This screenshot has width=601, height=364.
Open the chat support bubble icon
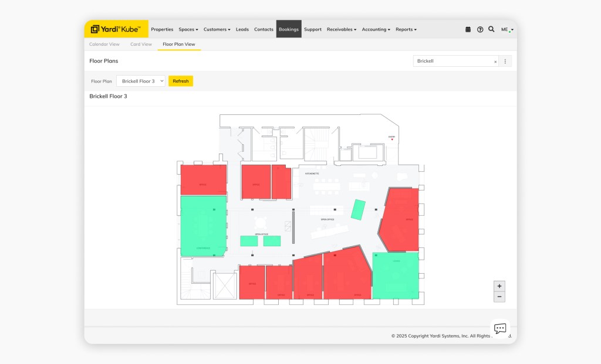point(499,328)
